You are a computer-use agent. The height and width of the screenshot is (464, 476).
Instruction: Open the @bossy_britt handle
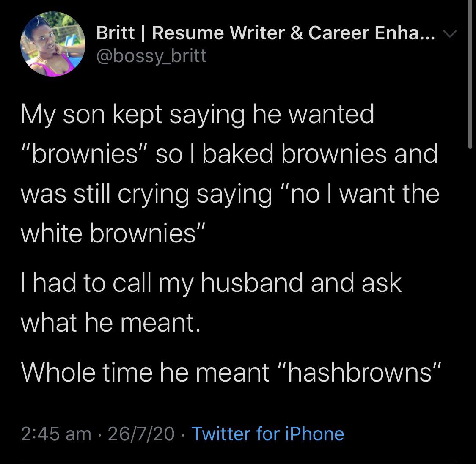click(x=151, y=55)
